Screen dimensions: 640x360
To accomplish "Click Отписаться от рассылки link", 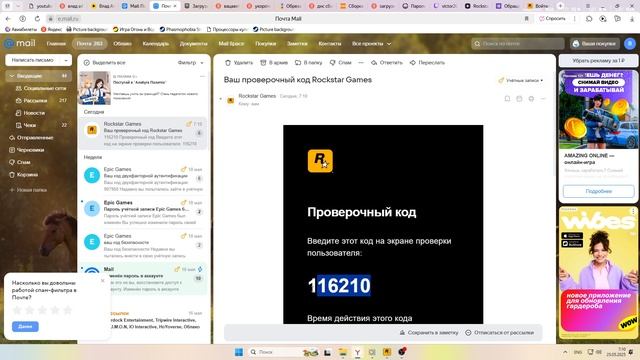I will [x=500, y=333].
